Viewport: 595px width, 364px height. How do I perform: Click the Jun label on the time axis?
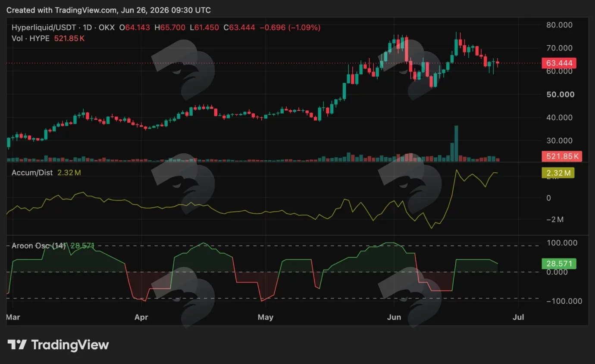click(394, 317)
